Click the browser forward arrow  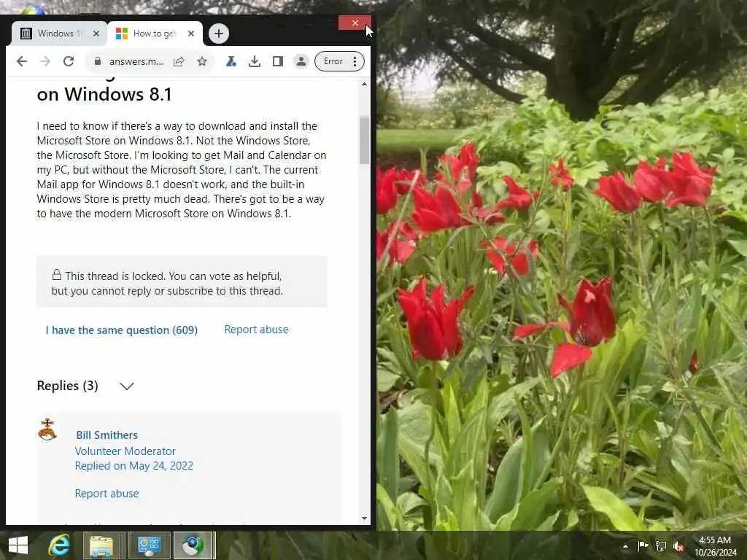coord(45,61)
